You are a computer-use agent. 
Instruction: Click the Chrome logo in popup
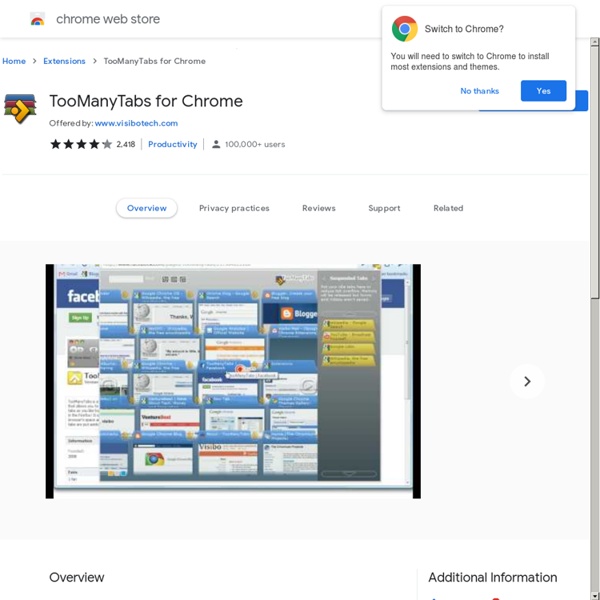(404, 29)
